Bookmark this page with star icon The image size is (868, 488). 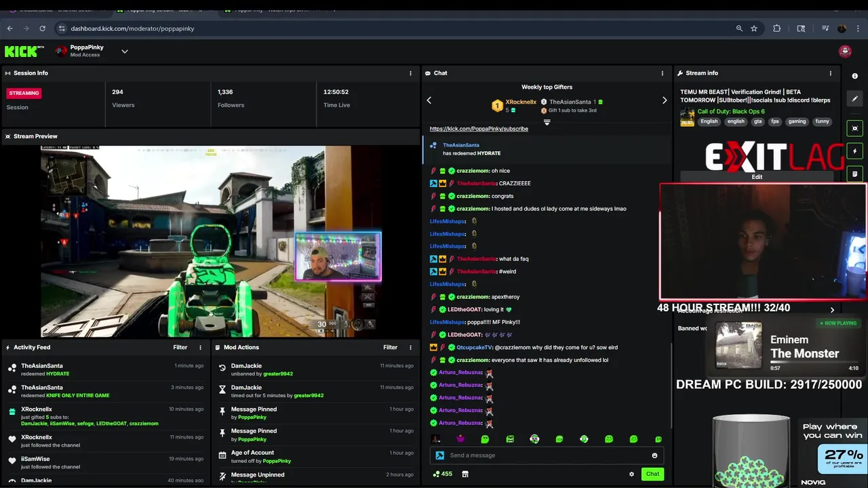[x=753, y=28]
